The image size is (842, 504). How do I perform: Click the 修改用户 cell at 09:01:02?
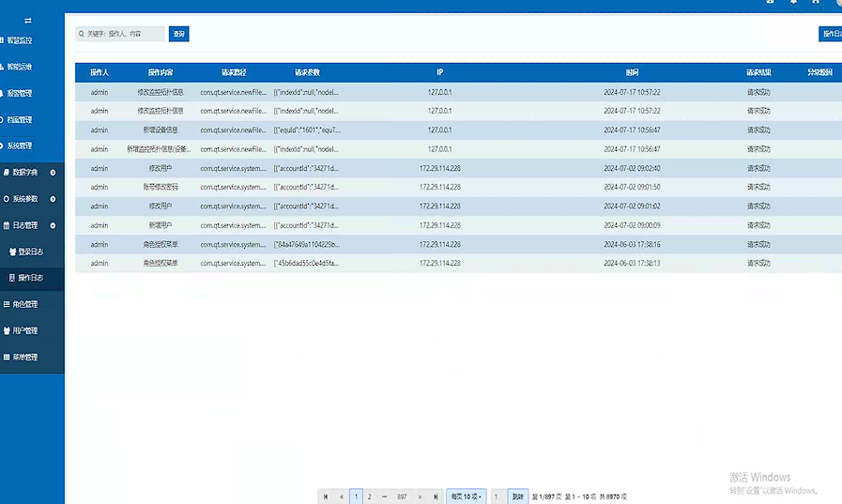160,206
